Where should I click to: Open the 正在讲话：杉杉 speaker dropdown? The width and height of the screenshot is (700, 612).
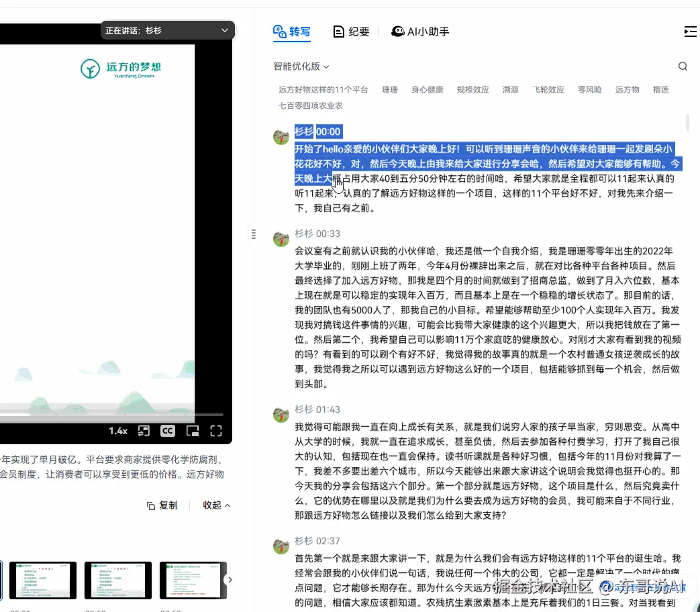coord(167,30)
